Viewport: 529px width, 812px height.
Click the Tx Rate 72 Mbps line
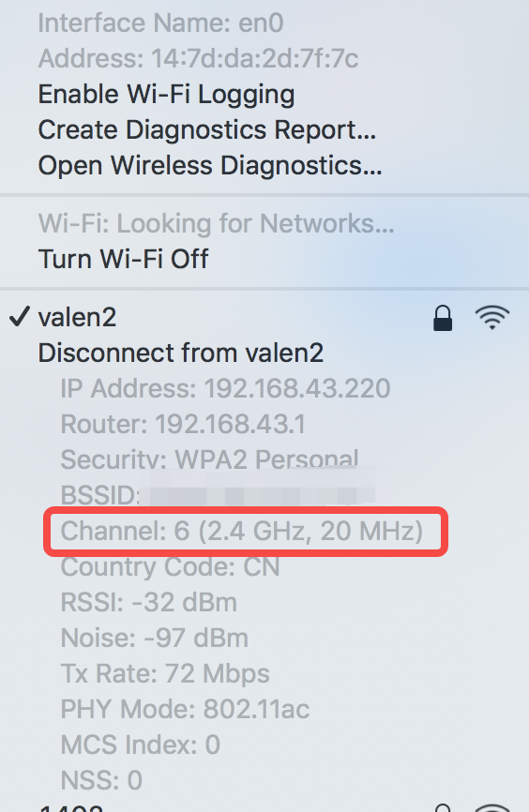[x=165, y=674]
